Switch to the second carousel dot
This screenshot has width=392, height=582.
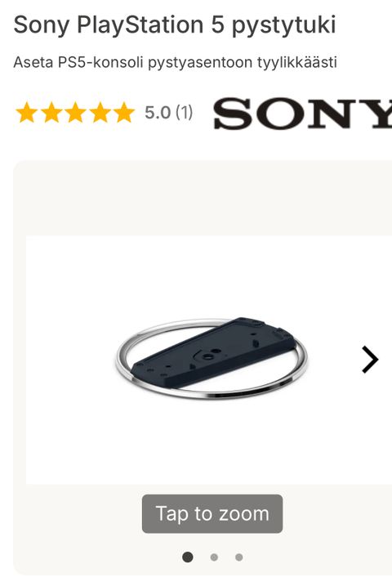214,557
